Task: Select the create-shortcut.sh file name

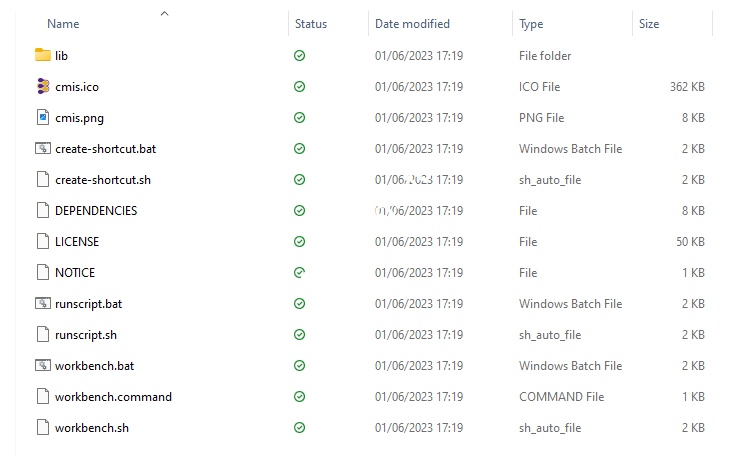Action: coord(103,179)
